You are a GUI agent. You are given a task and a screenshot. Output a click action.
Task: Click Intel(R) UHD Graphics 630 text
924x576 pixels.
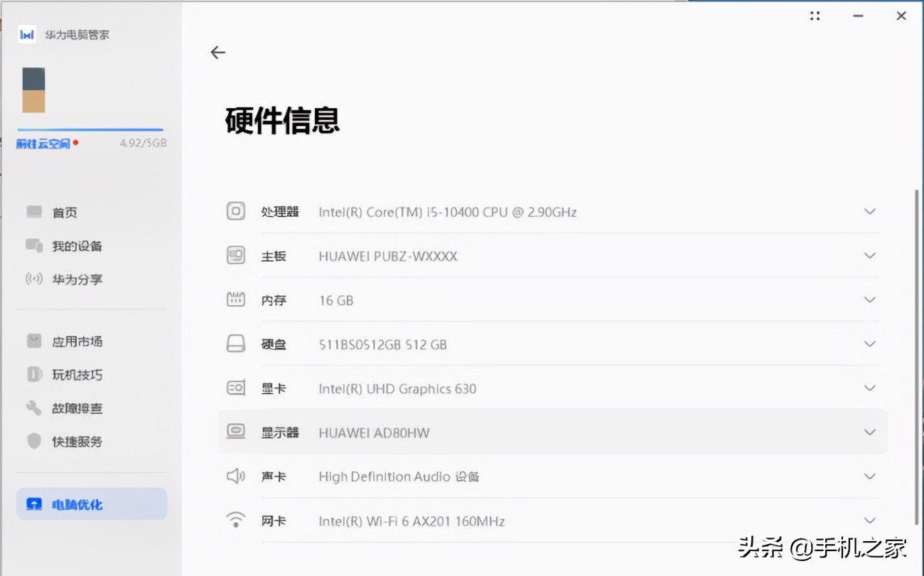click(x=397, y=388)
